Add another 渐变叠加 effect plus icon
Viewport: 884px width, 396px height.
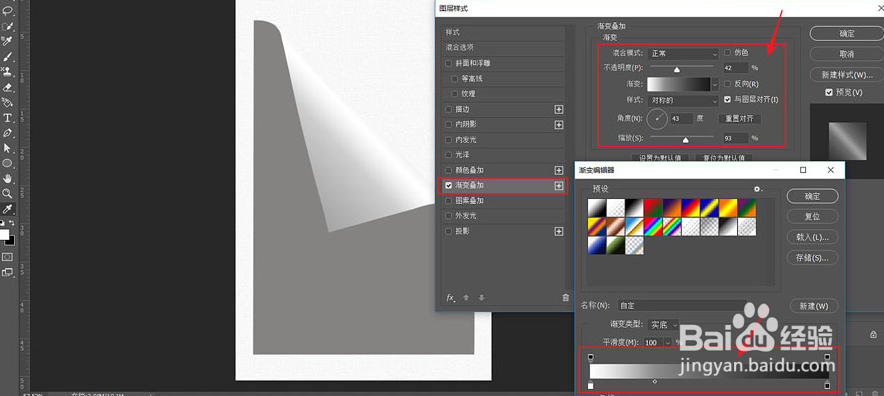coord(559,185)
